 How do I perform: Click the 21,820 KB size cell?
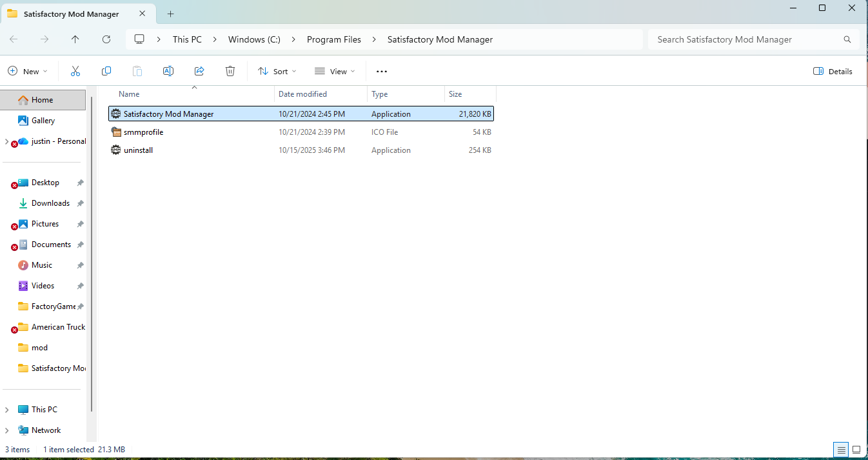pyautogui.click(x=475, y=114)
